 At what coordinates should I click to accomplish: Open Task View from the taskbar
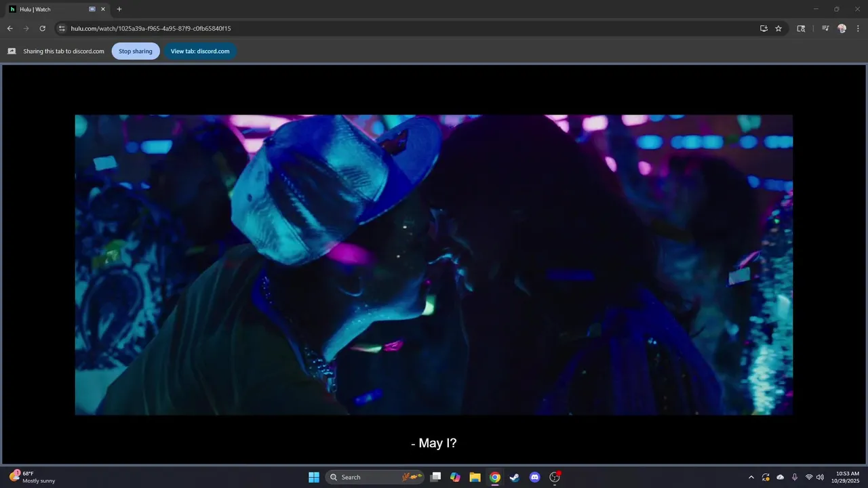pyautogui.click(x=436, y=477)
